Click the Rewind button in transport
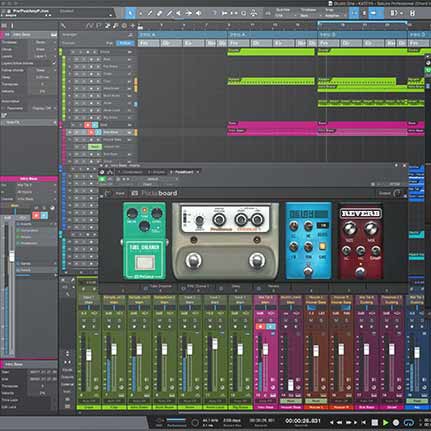The width and height of the screenshot is (431, 431). click(x=339, y=422)
